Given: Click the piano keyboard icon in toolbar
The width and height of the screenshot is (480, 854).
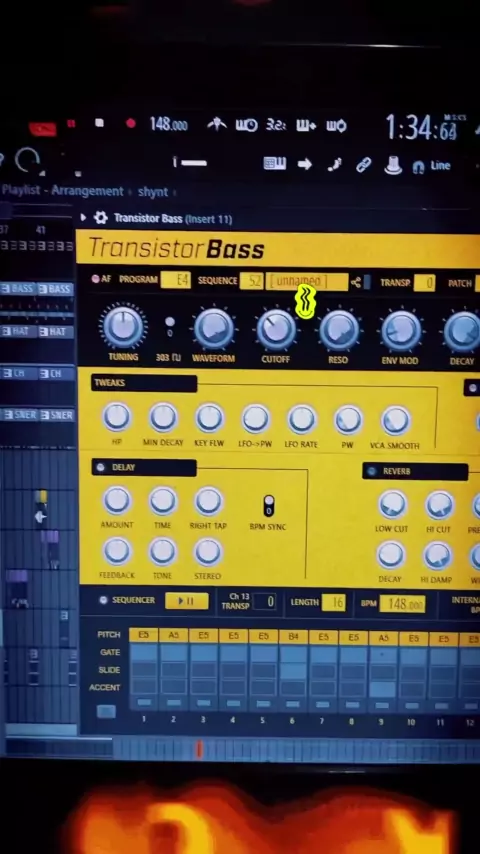Looking at the screenshot, I should [x=275, y=163].
